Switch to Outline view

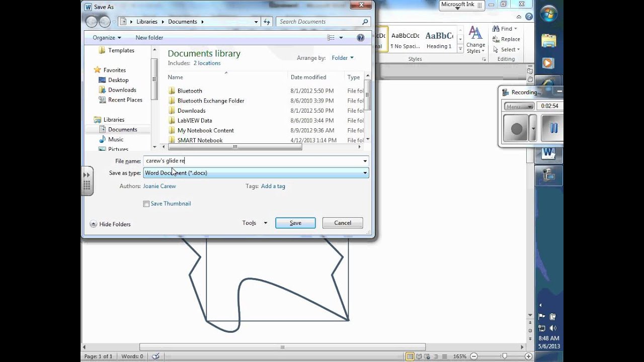[435, 356]
